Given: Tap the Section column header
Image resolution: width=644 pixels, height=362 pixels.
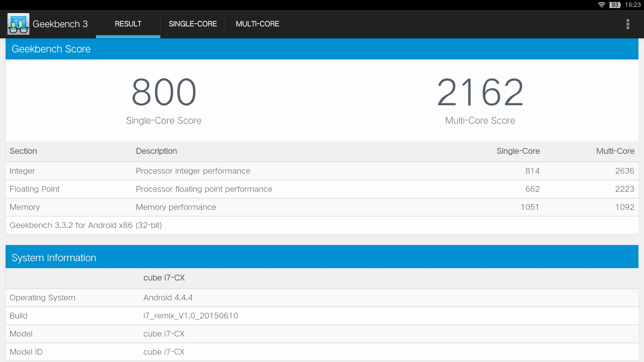Looking at the screenshot, I should pyautogui.click(x=23, y=151).
